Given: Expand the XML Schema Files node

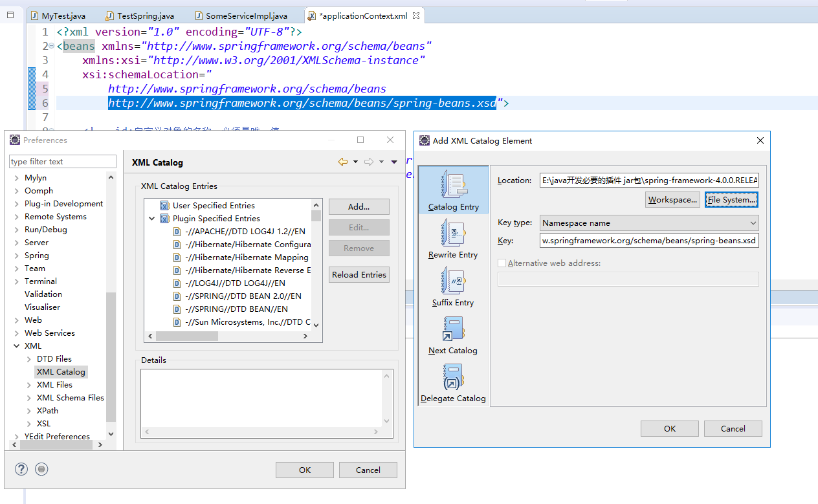Looking at the screenshot, I should (x=29, y=397).
